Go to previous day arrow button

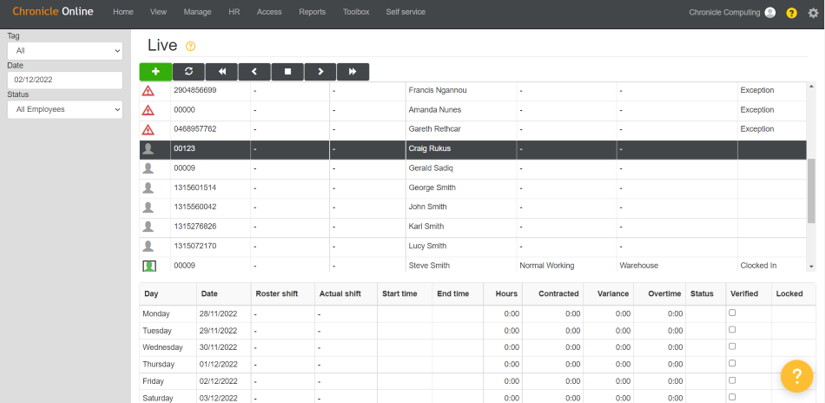[254, 72]
